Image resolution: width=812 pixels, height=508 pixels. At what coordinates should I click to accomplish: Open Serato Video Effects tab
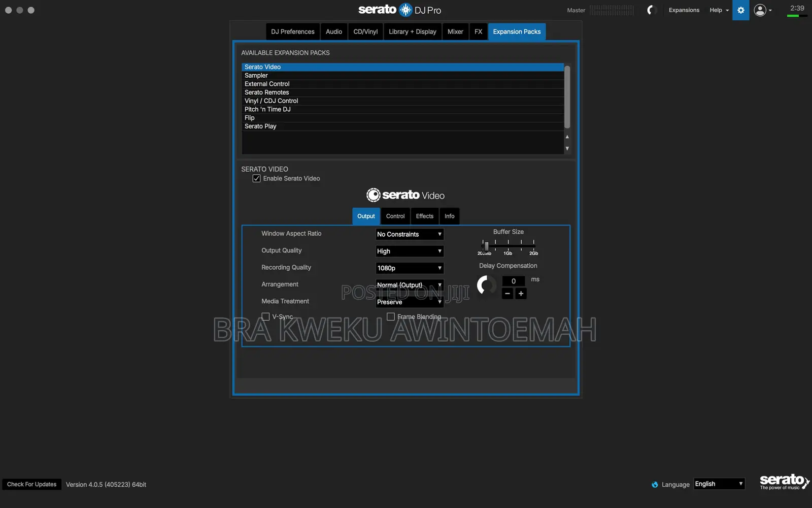pos(425,216)
